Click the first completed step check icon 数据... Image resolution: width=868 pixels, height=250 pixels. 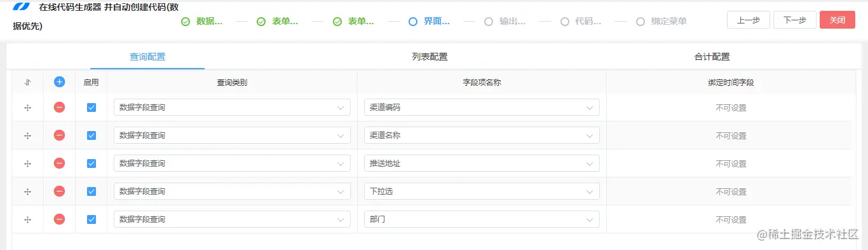[186, 22]
